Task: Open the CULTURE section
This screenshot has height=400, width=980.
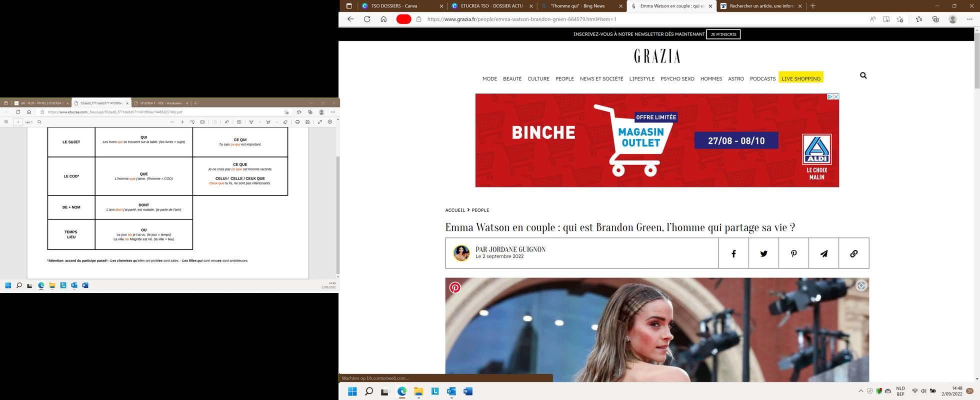Action: coord(538,78)
